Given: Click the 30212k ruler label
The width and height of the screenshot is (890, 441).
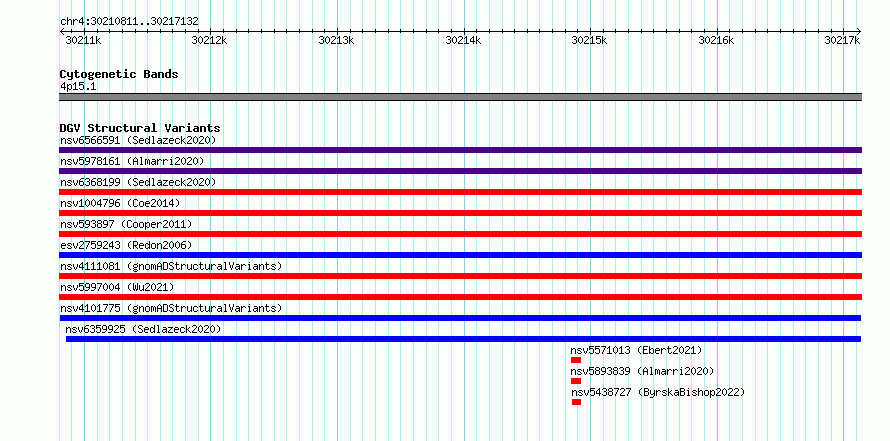Looking at the screenshot, I should (x=209, y=40).
